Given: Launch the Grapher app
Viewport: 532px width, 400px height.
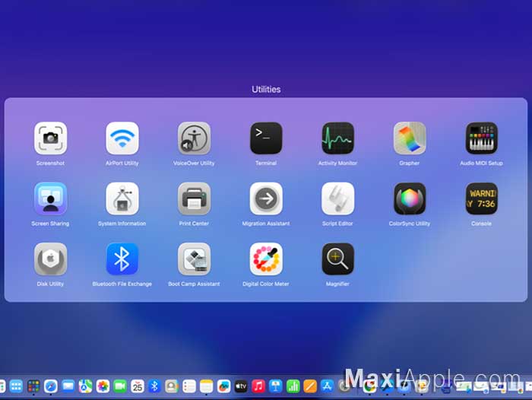Looking at the screenshot, I should pos(410,138).
